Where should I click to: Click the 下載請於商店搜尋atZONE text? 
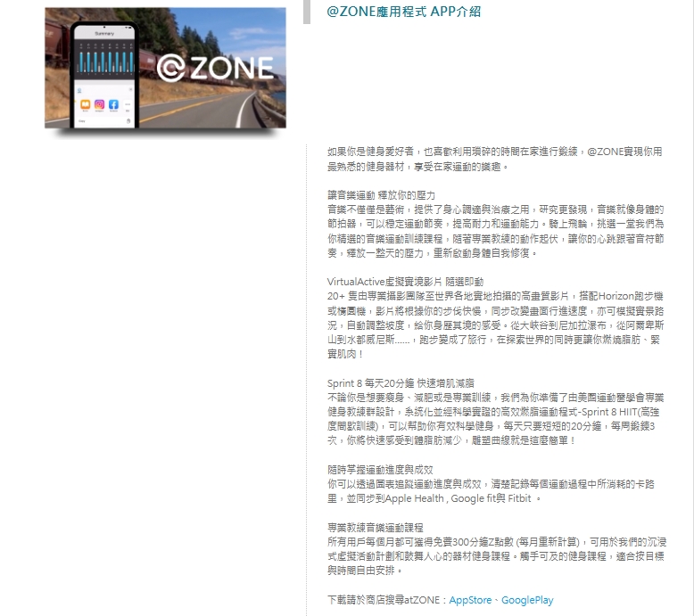point(387,600)
